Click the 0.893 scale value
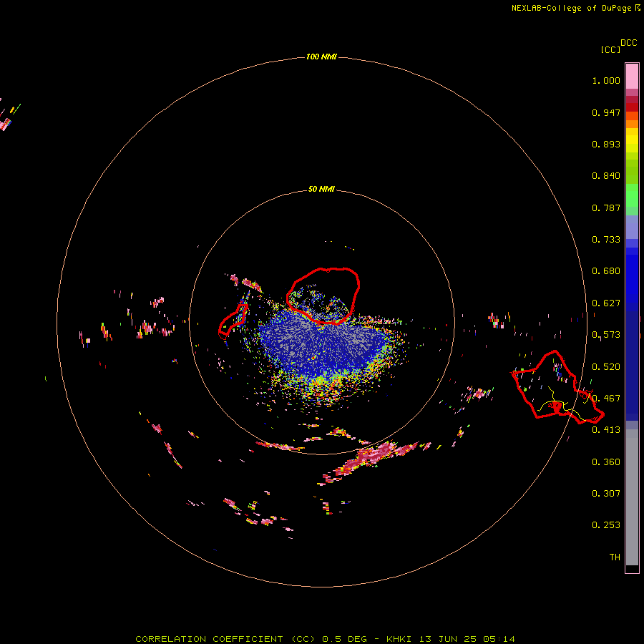 [606, 144]
